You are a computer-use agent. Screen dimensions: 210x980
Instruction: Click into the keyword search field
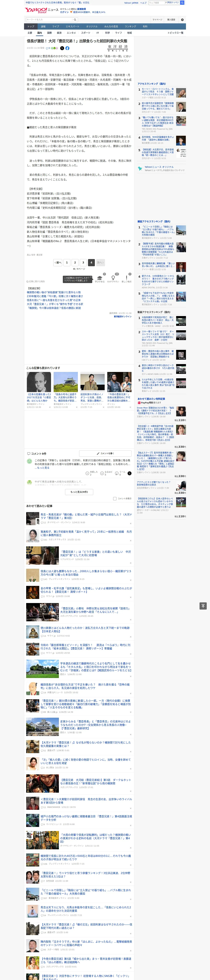pyautogui.click(x=49, y=19)
